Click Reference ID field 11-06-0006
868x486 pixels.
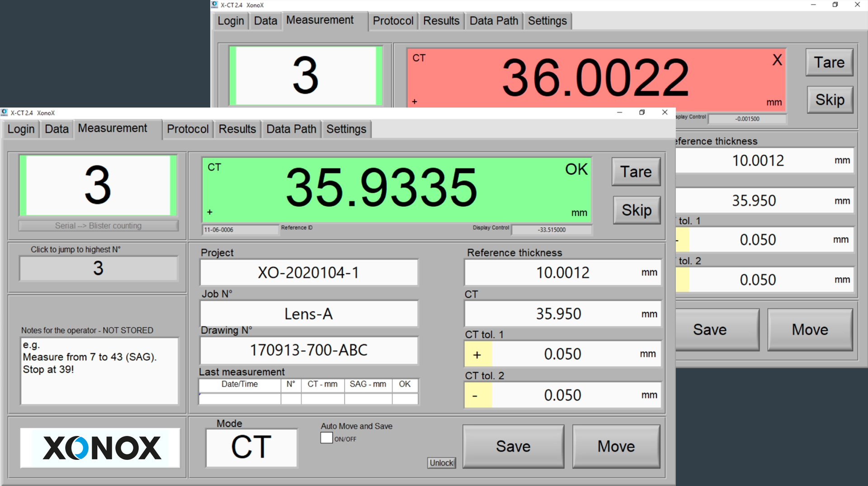coord(240,230)
